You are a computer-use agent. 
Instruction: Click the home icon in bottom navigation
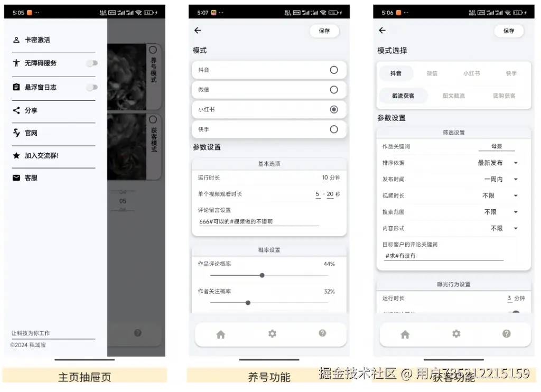pyautogui.click(x=220, y=334)
